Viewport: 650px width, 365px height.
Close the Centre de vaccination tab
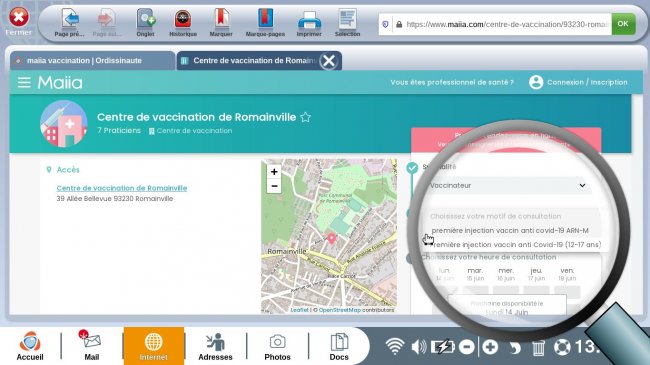[x=329, y=61]
